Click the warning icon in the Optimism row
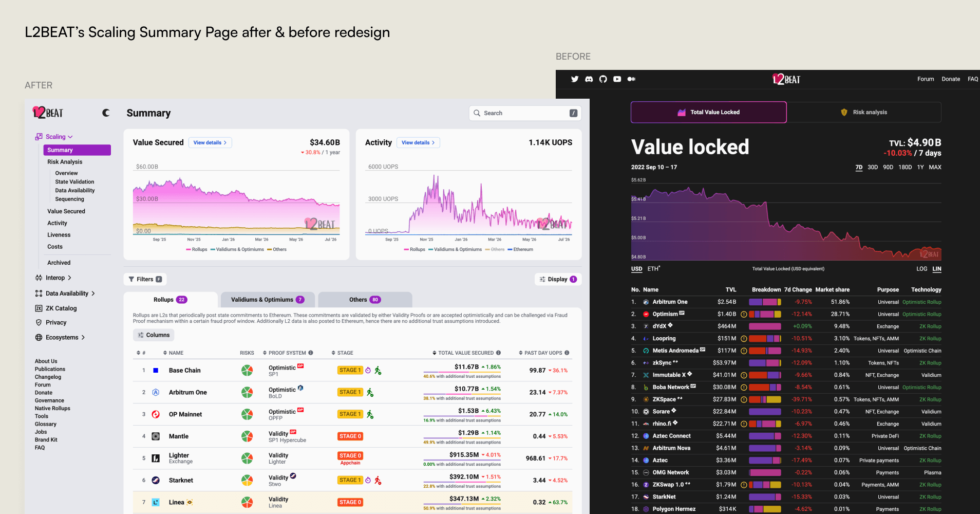This screenshot has width=980, height=514. [x=743, y=314]
